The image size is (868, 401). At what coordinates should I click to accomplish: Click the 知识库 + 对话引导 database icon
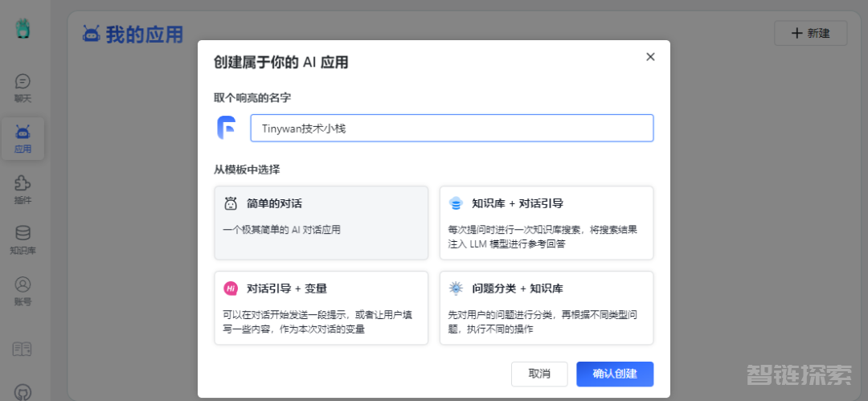(x=457, y=203)
